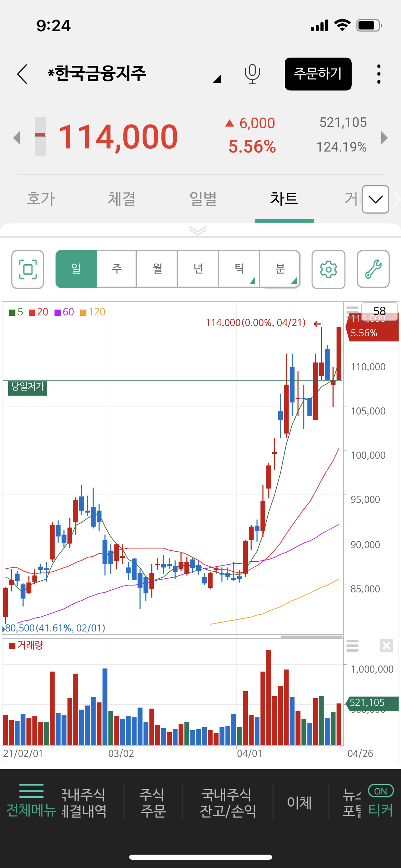
Task: Tap the chart horizontal scrollbar thumb
Action: [x=312, y=637]
